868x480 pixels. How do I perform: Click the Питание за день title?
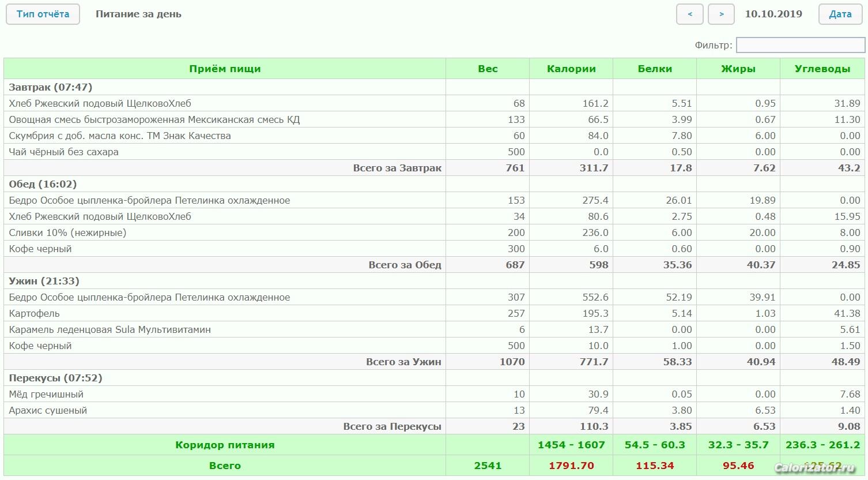pyautogui.click(x=138, y=14)
